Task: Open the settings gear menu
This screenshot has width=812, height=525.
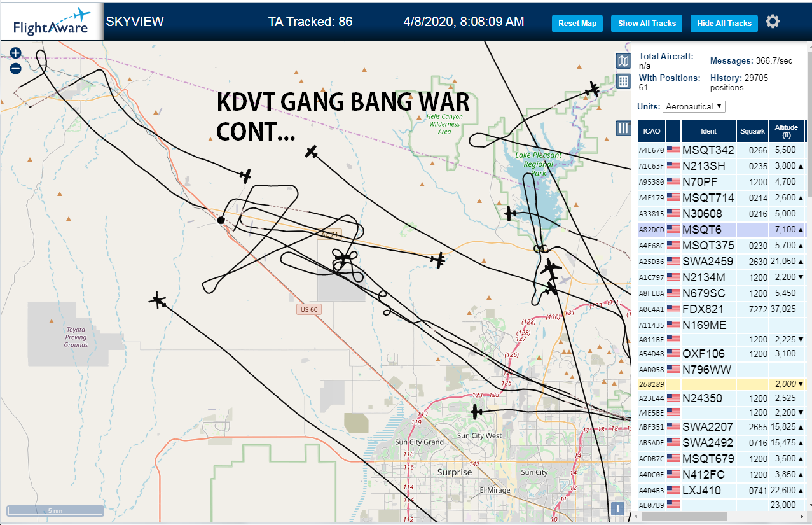Action: click(x=773, y=22)
